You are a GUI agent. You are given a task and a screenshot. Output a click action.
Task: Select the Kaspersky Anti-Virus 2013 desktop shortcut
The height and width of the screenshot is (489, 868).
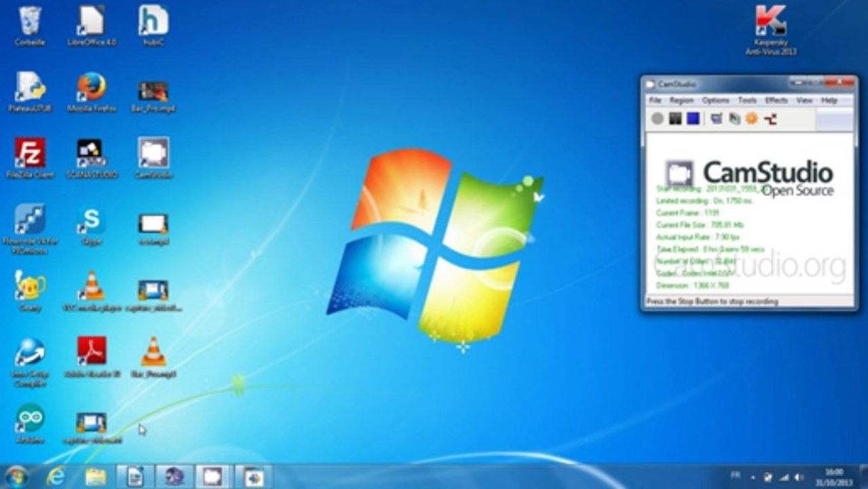pos(771,31)
